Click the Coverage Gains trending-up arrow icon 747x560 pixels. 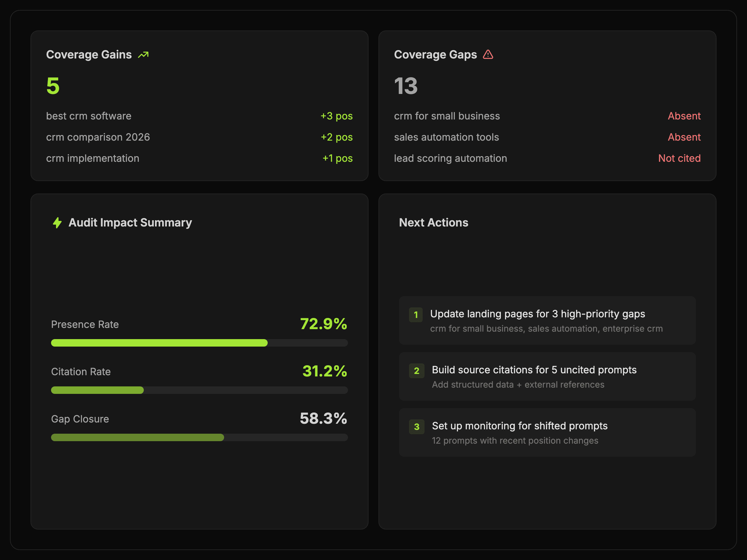point(143,55)
